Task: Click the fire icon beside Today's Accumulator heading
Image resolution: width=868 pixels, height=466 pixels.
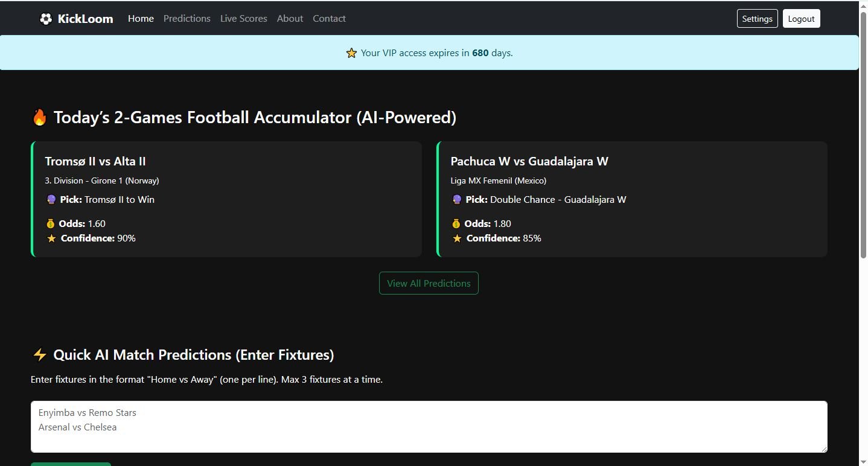Action: click(x=40, y=117)
